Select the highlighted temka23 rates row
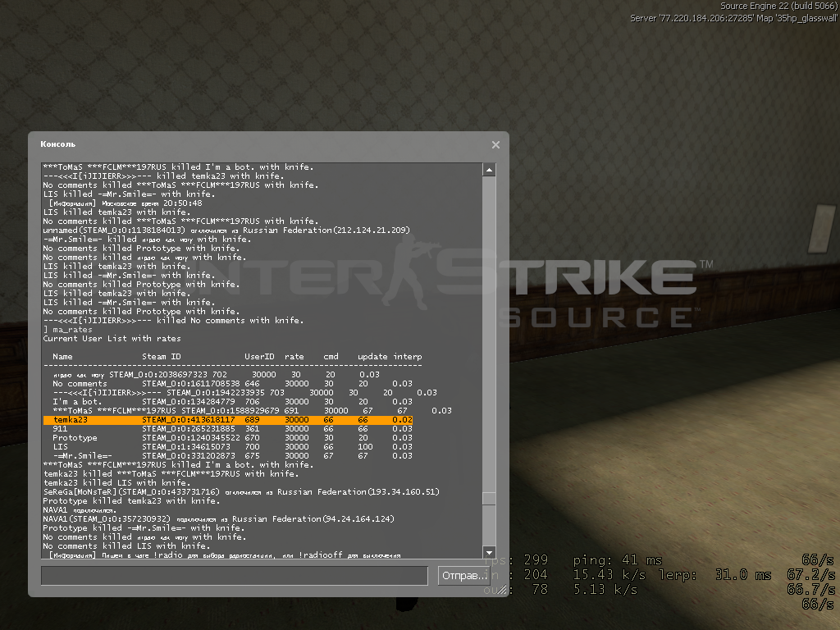This screenshot has height=630, width=840. coord(228,420)
